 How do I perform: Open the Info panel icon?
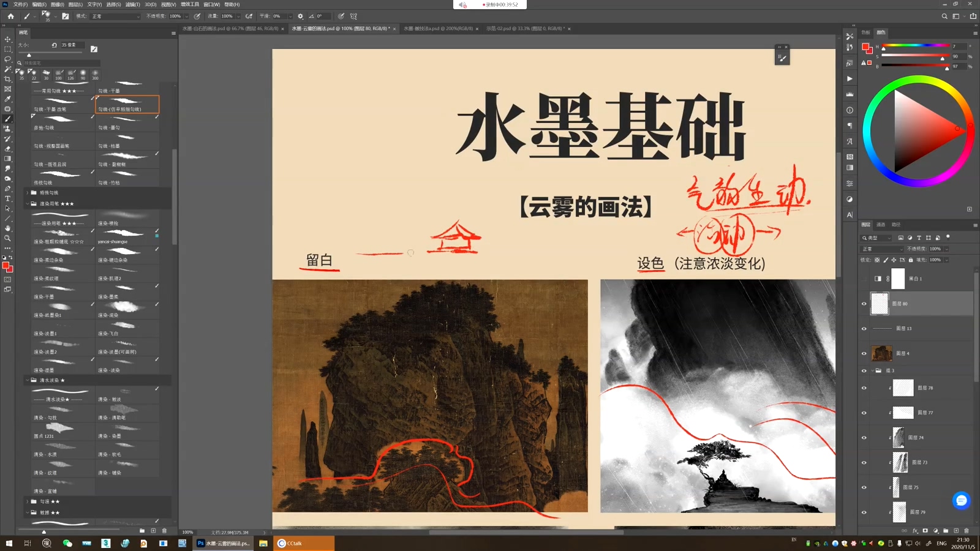click(850, 110)
